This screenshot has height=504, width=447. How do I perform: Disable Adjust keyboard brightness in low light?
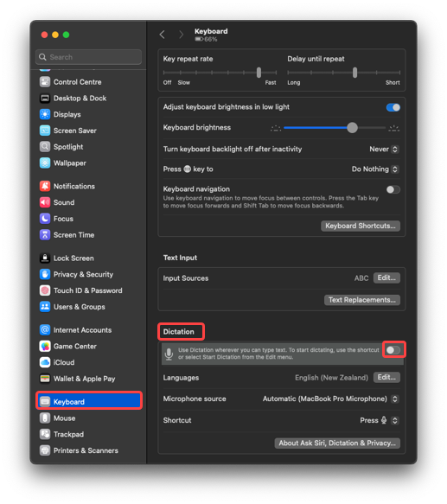pos(393,107)
